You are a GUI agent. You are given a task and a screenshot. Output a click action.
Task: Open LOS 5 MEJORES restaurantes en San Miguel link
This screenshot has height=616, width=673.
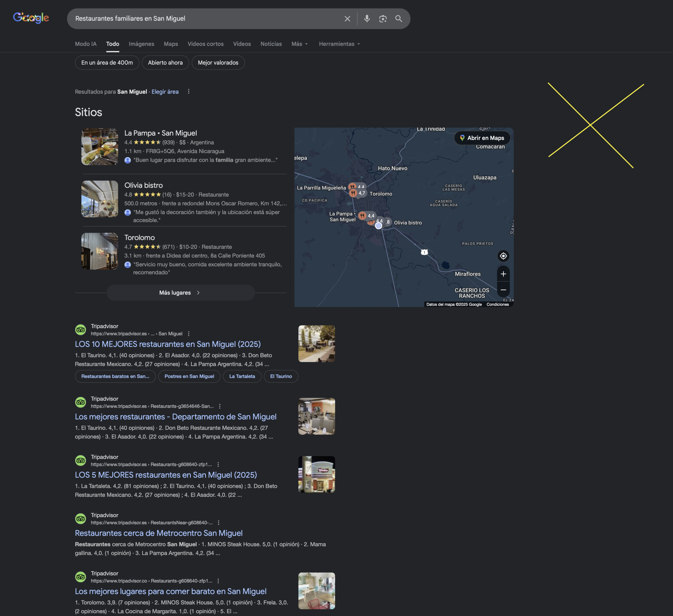[166, 475]
